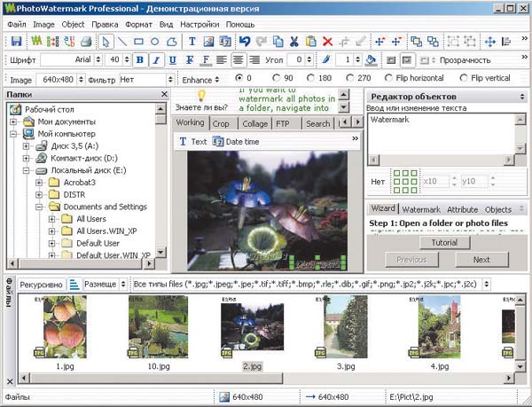Select the 90 degree rotation radio
The height and width of the screenshot is (407, 532).
(277, 78)
